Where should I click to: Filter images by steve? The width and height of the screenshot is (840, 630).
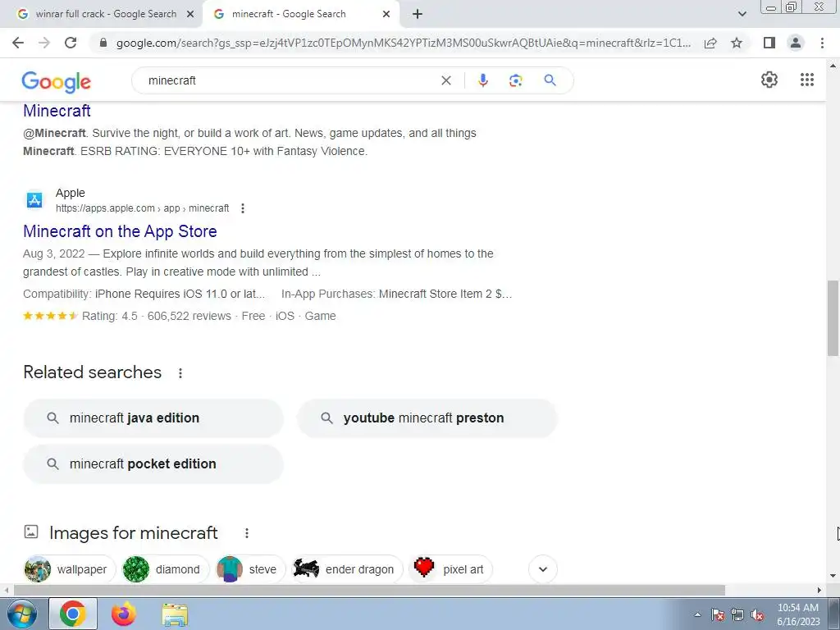point(250,569)
